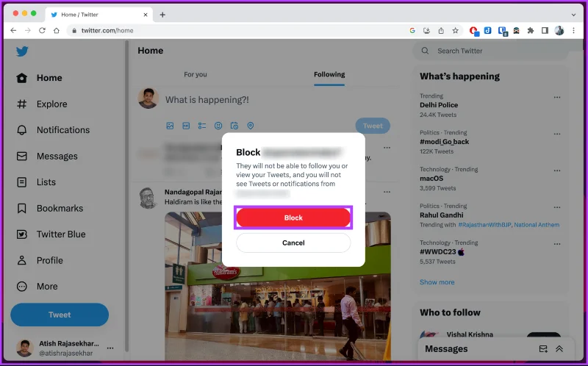588x366 pixels.
Task: Open options dots for Delhi Police trend
Action: [x=557, y=97]
